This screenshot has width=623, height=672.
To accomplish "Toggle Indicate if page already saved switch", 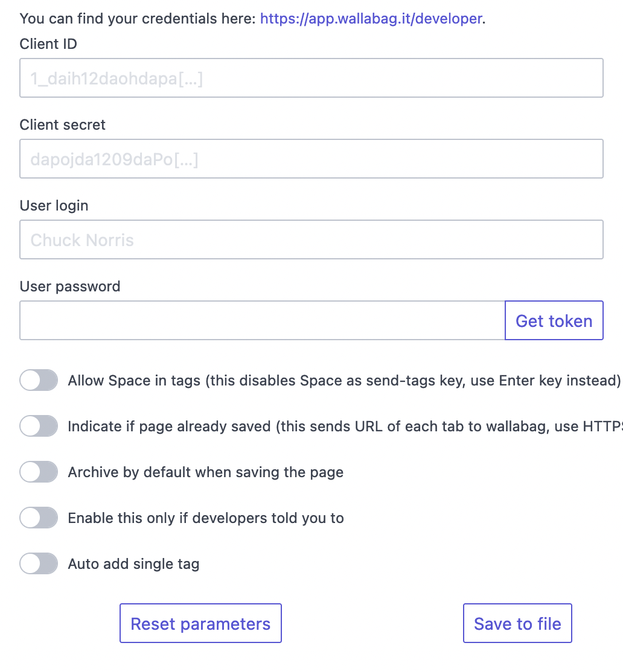I will click(39, 426).
